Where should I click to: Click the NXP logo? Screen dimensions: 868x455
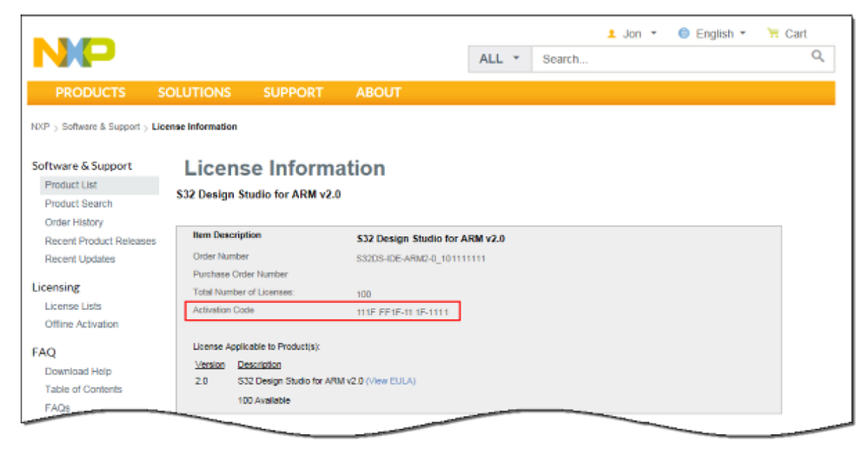(x=74, y=53)
